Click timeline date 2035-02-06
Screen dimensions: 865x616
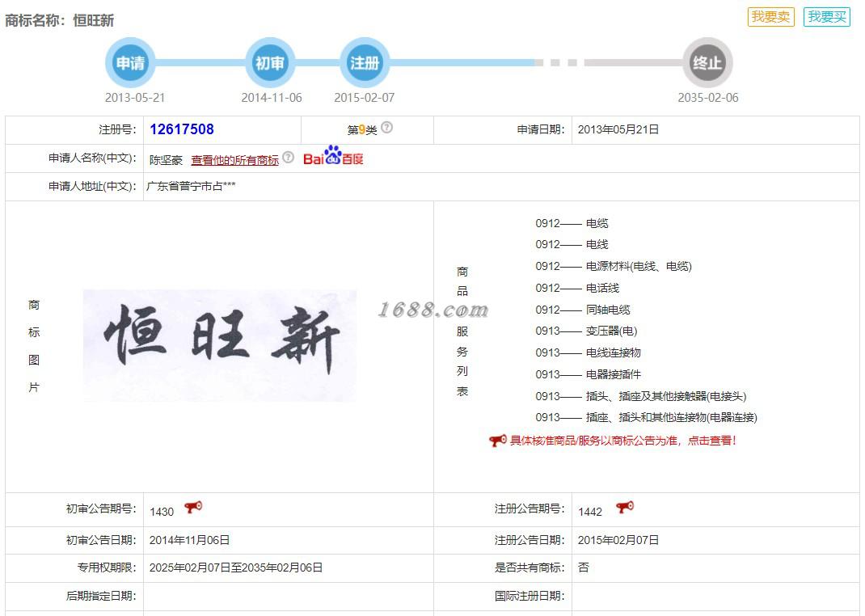click(x=708, y=98)
